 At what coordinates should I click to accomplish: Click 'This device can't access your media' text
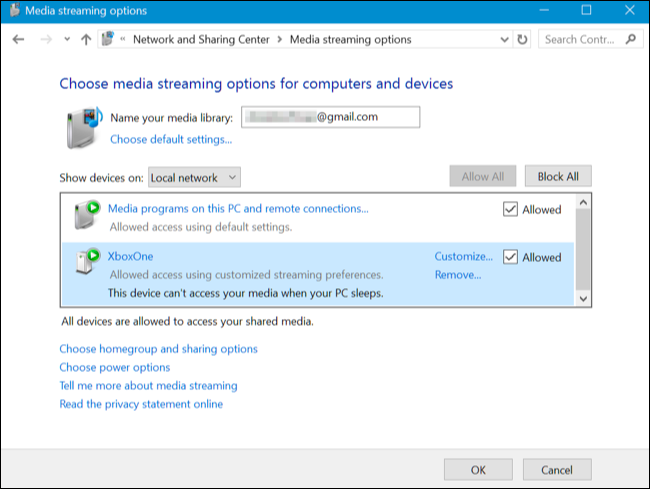coord(245,293)
